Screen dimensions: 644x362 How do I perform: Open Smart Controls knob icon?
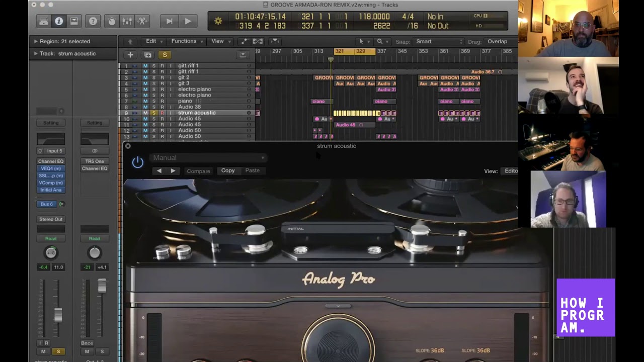(112, 21)
